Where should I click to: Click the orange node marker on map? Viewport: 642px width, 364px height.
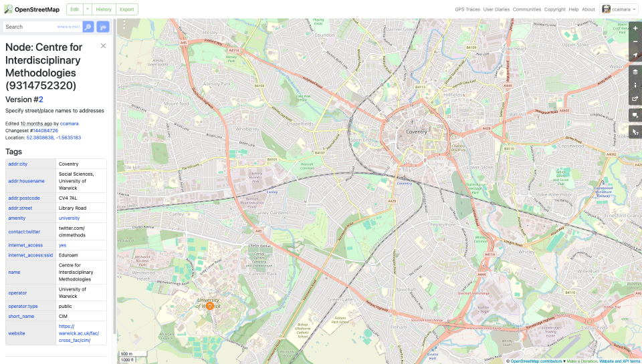(209, 305)
